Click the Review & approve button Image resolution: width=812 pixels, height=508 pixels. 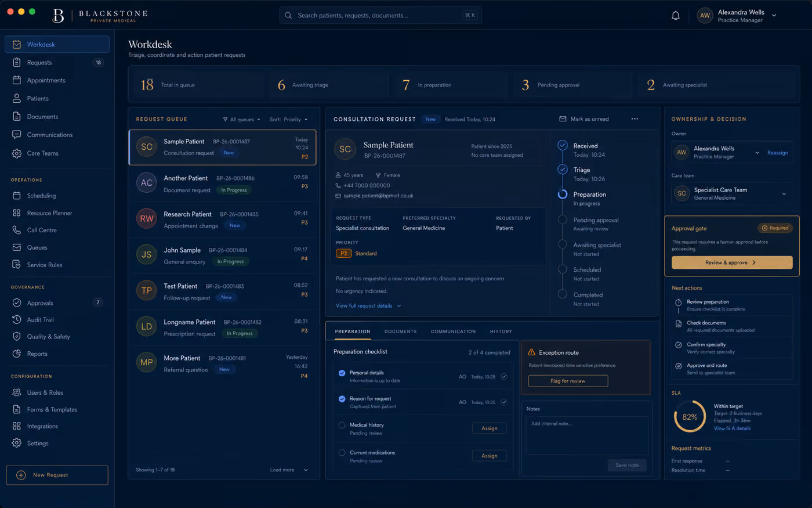click(732, 262)
